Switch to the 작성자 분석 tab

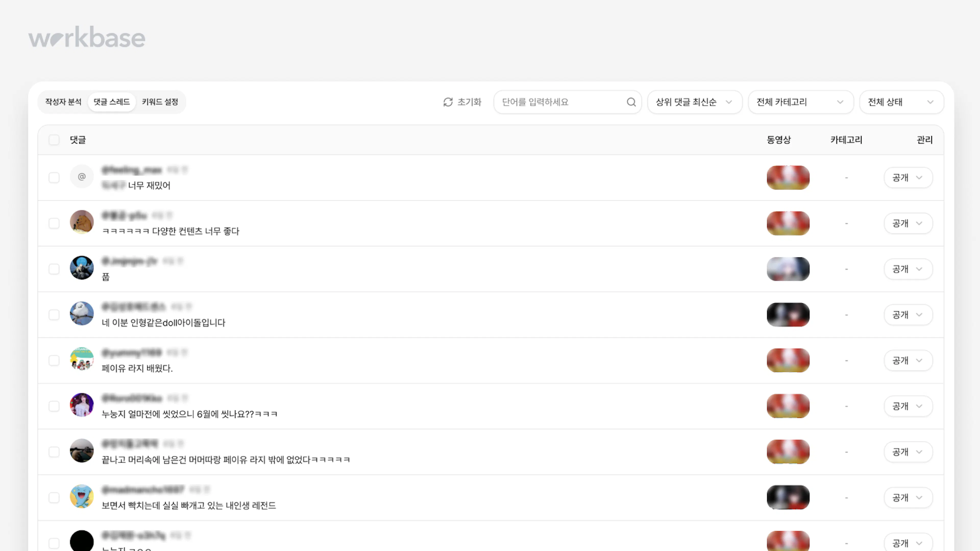click(x=63, y=102)
